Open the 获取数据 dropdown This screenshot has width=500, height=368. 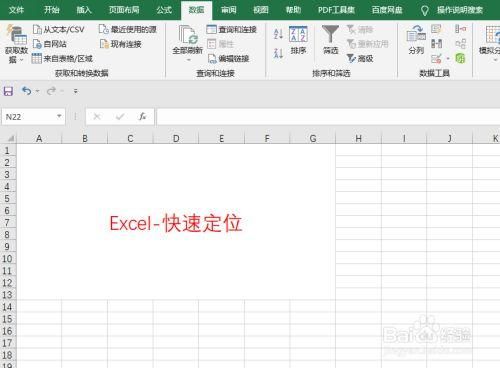click(16, 44)
